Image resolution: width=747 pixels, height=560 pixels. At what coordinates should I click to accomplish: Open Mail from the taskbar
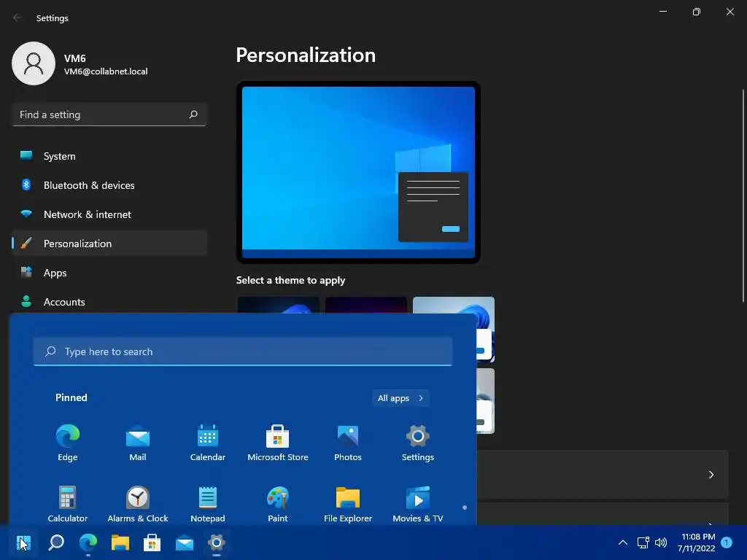click(185, 542)
